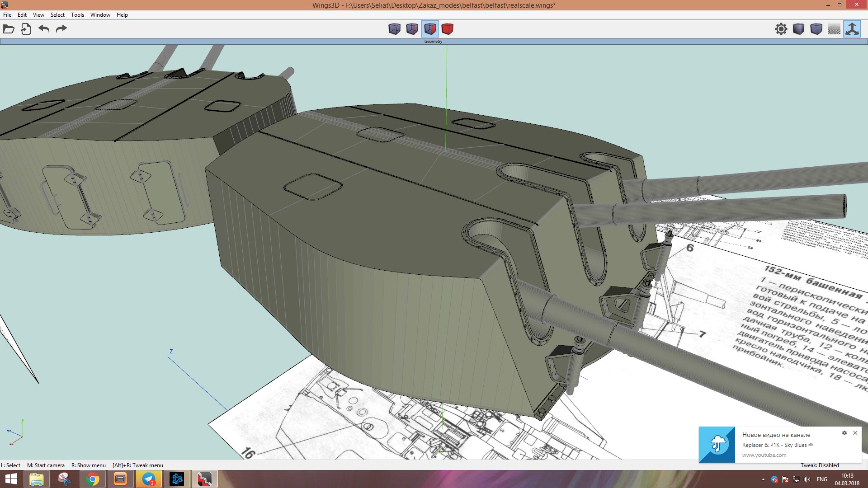The image size is (868, 488).
Task: Toggle the axes display icon
Action: (x=852, y=29)
